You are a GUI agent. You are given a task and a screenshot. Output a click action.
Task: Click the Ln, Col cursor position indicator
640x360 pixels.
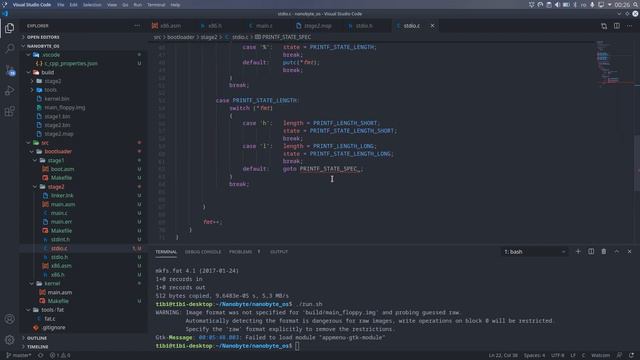pyautogui.click(x=503, y=356)
